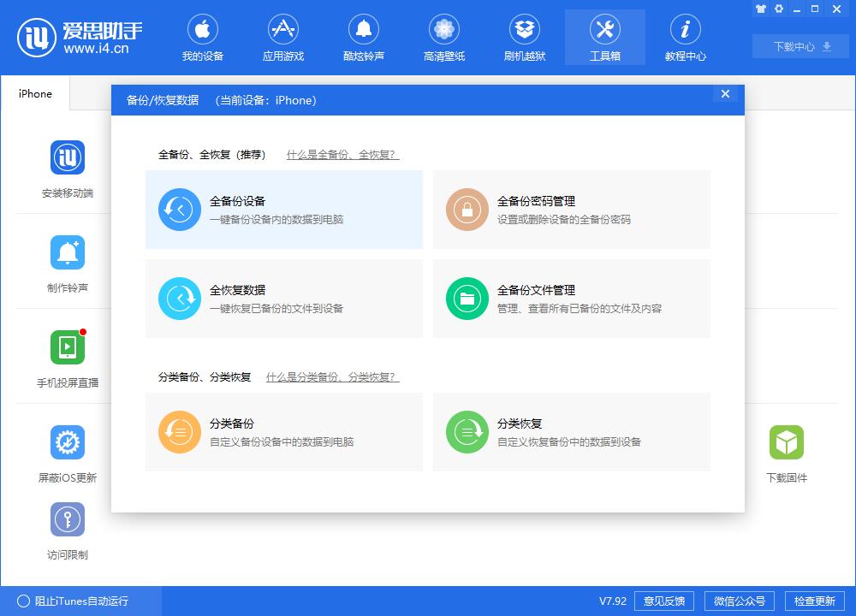The height and width of the screenshot is (616, 856).
Task: Open the 刷机越狱 (flash/jailbreak) tool
Action: click(525, 36)
